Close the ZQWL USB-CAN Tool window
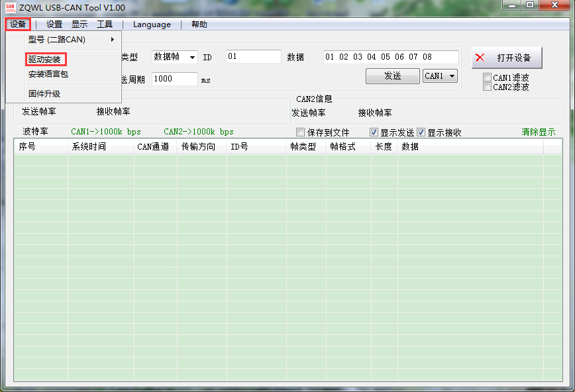Screen dimensions: 575x392 pos(555,5)
